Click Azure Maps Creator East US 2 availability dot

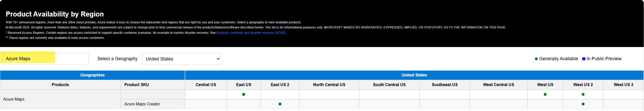(x=280, y=104)
